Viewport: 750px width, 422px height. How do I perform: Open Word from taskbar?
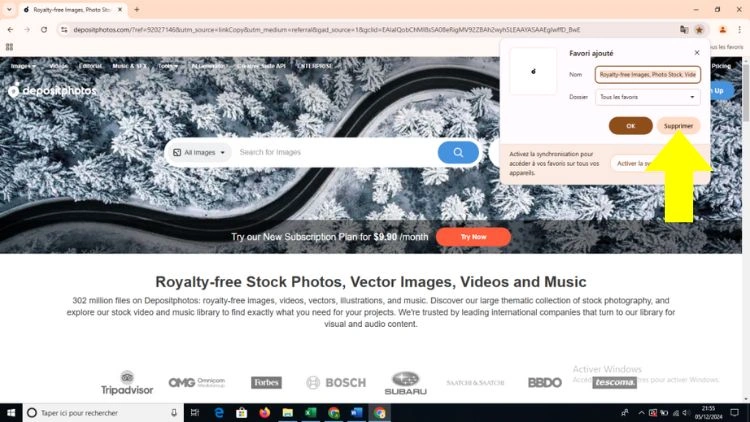coord(356,412)
